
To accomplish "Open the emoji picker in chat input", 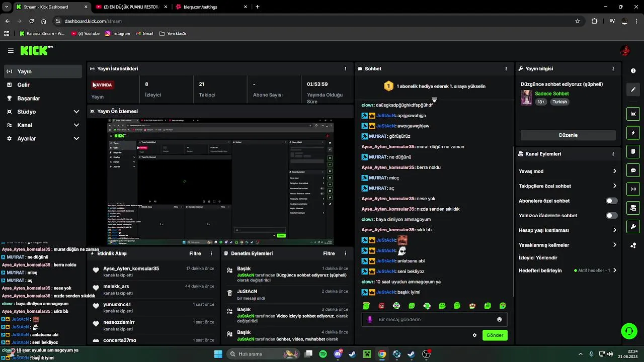I will pyautogui.click(x=499, y=319).
